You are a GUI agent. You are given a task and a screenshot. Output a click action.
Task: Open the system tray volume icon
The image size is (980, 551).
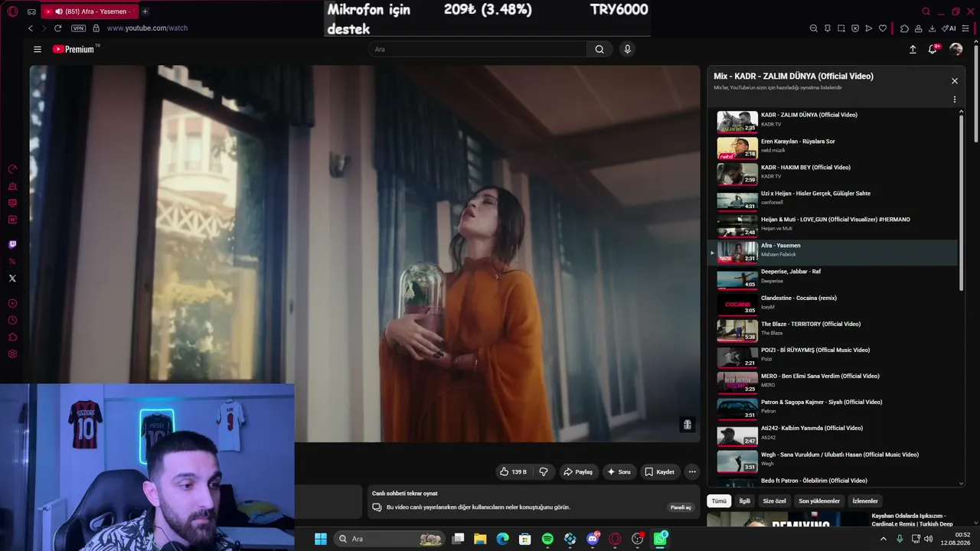click(928, 539)
